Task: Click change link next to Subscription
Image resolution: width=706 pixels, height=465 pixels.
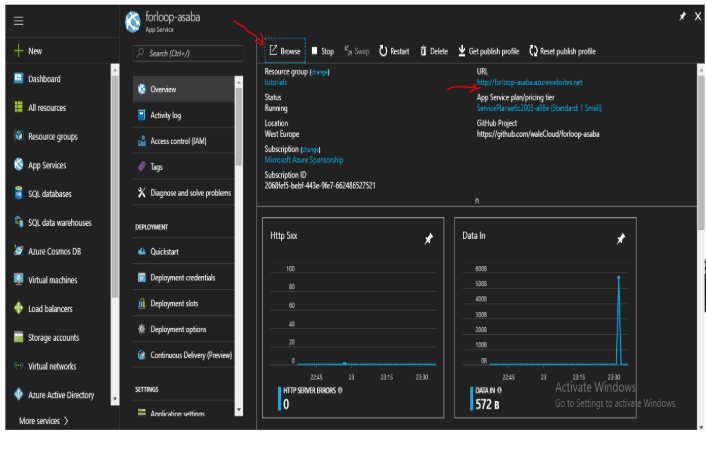Action: tap(310, 149)
